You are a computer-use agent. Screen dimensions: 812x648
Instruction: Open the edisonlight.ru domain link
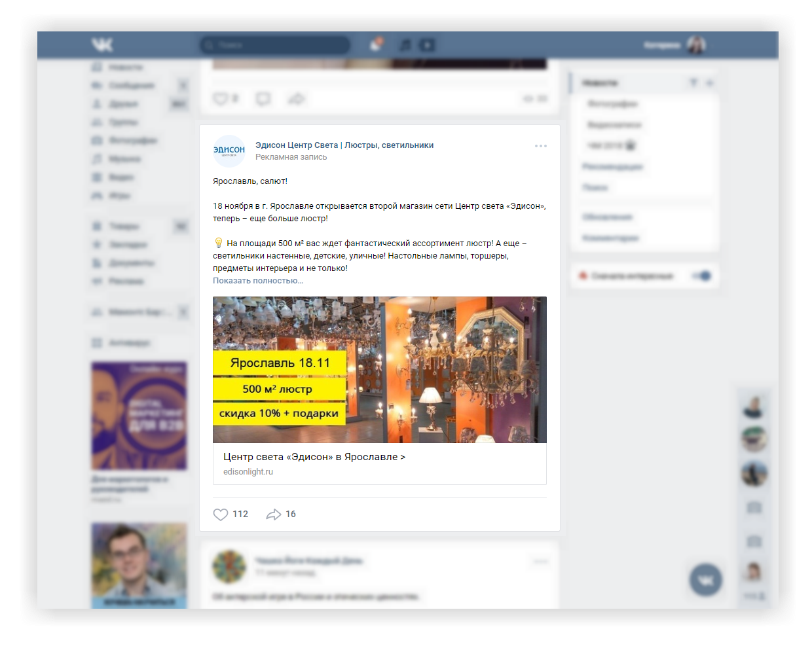tap(248, 472)
